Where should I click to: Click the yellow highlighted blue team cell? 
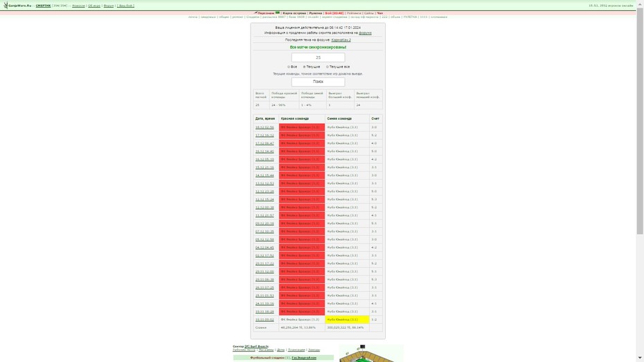click(x=347, y=319)
